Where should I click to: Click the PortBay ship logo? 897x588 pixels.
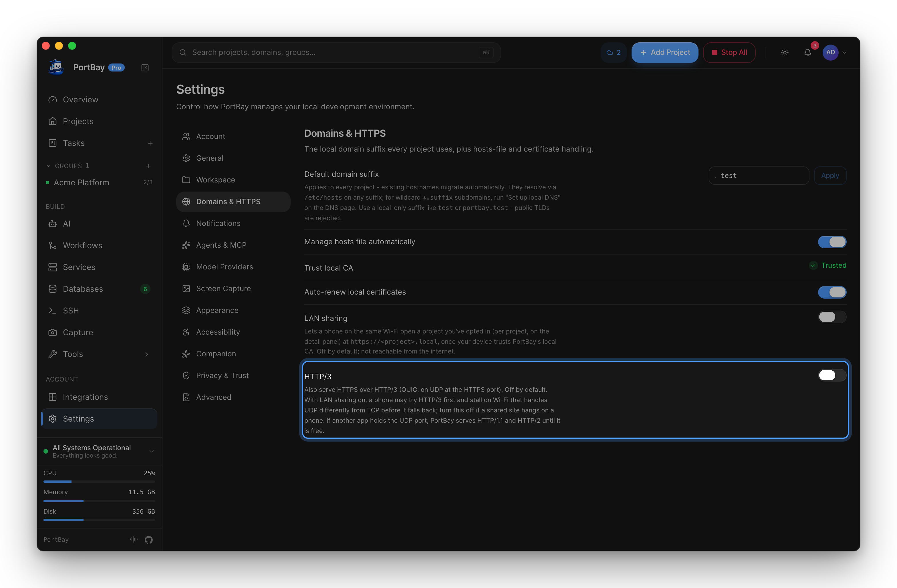[x=57, y=67]
